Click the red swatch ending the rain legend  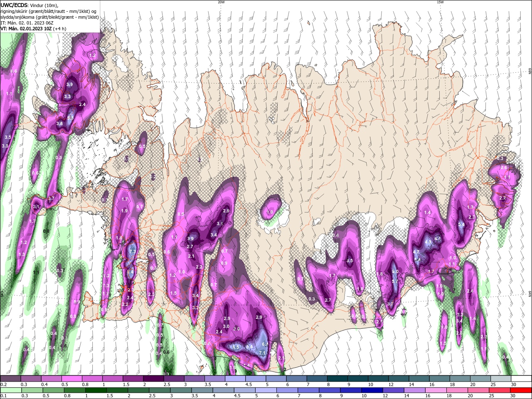pyautogui.click(x=521, y=390)
